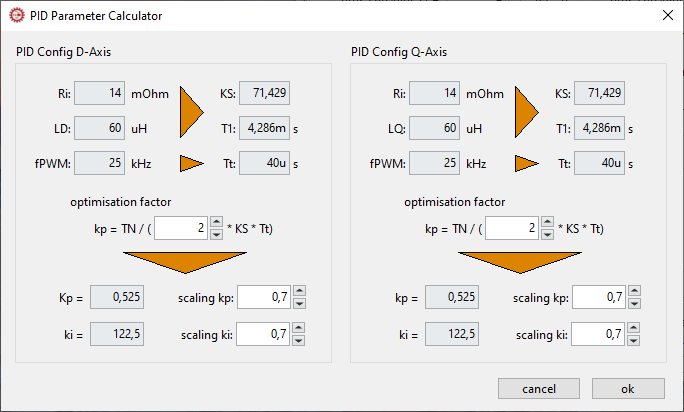
Task: Click the Q-Axis Tt result field
Action: (599, 163)
